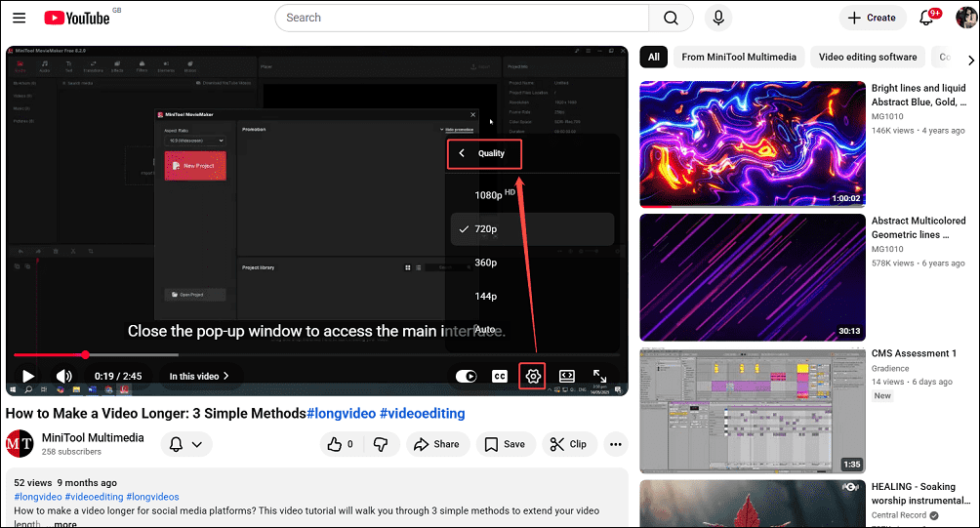980x528 pixels.
Task: Click the red scrubber handle
Action: [x=86, y=355]
